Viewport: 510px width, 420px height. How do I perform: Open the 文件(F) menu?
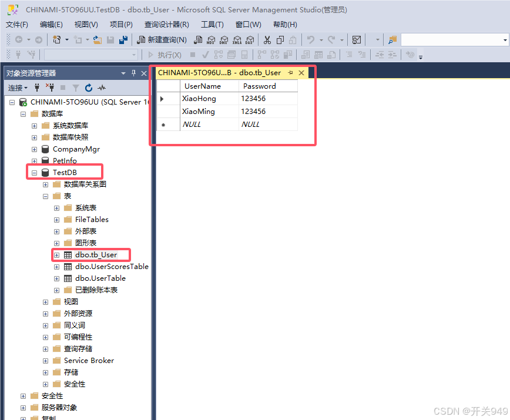(17, 25)
